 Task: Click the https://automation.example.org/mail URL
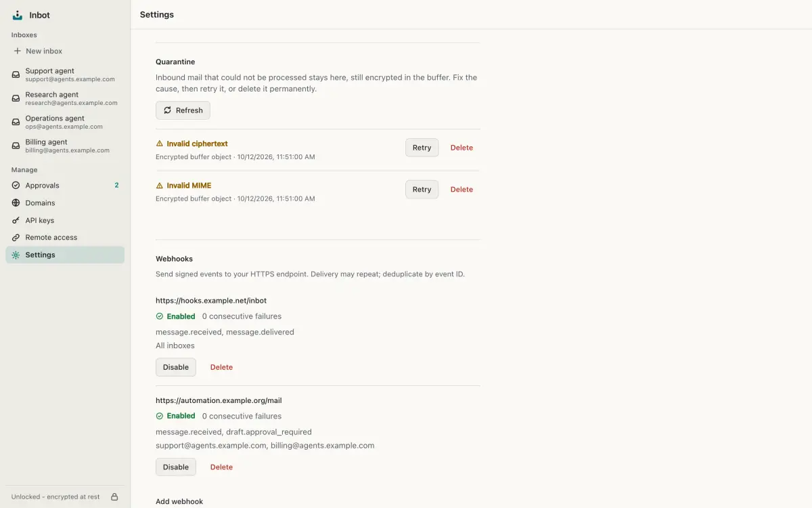click(x=219, y=400)
